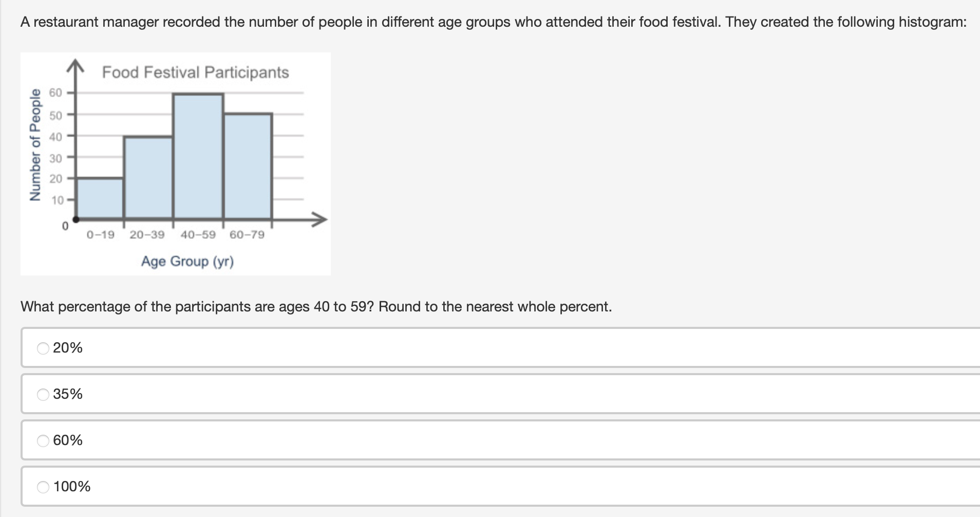The image size is (980, 517).
Task: Click the Age Group (yr) axis label
Action: click(188, 261)
